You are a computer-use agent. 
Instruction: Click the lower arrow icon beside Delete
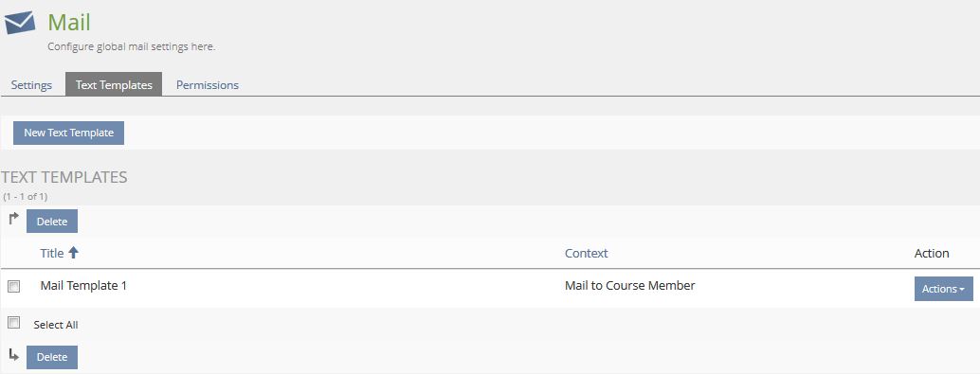14,355
